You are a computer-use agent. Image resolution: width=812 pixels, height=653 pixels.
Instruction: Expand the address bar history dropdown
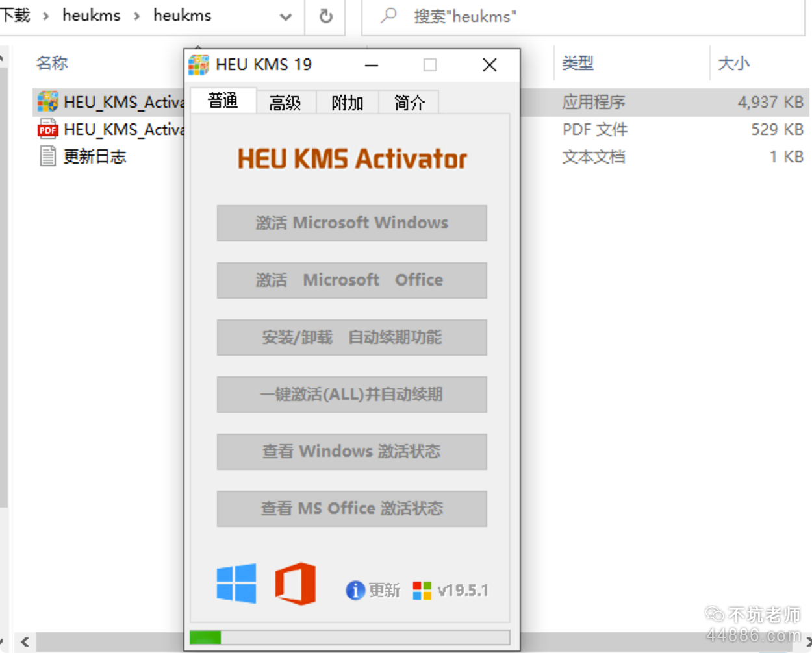pyautogui.click(x=285, y=17)
